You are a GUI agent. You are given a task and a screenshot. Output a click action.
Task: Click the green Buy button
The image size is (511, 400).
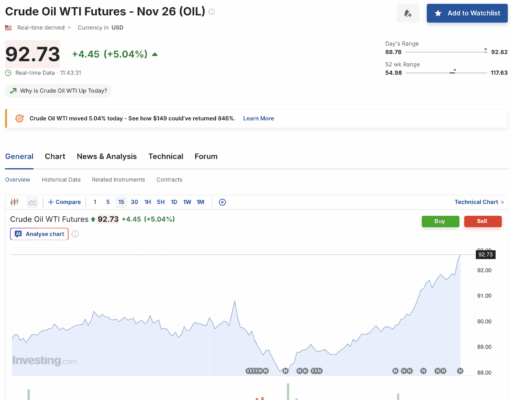click(x=440, y=221)
